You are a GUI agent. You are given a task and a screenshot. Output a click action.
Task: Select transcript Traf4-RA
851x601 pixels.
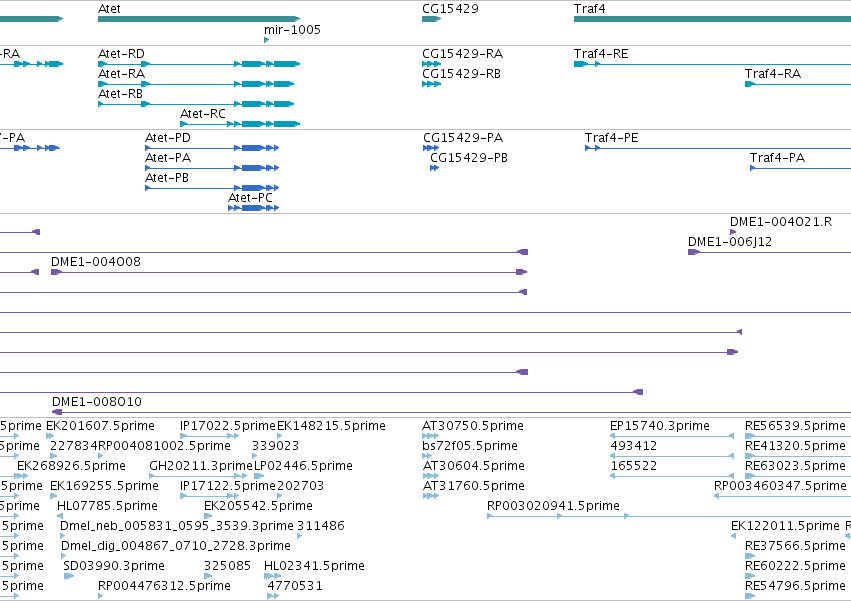[798, 84]
